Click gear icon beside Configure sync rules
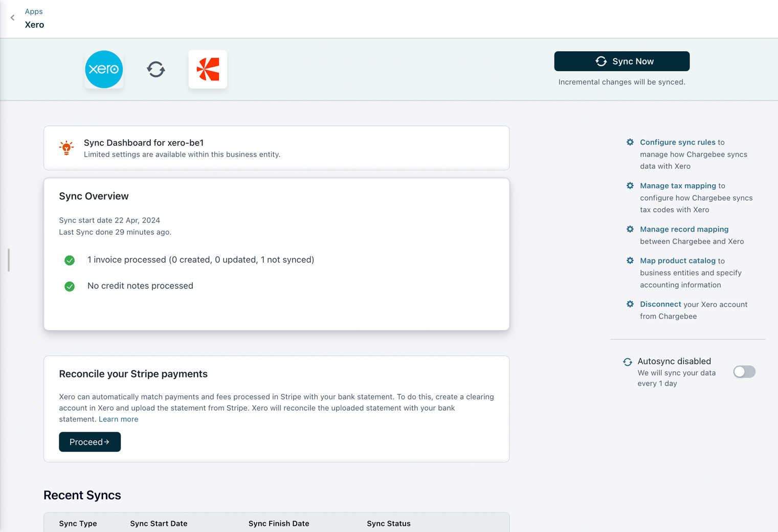Image resolution: width=778 pixels, height=532 pixels. [630, 142]
